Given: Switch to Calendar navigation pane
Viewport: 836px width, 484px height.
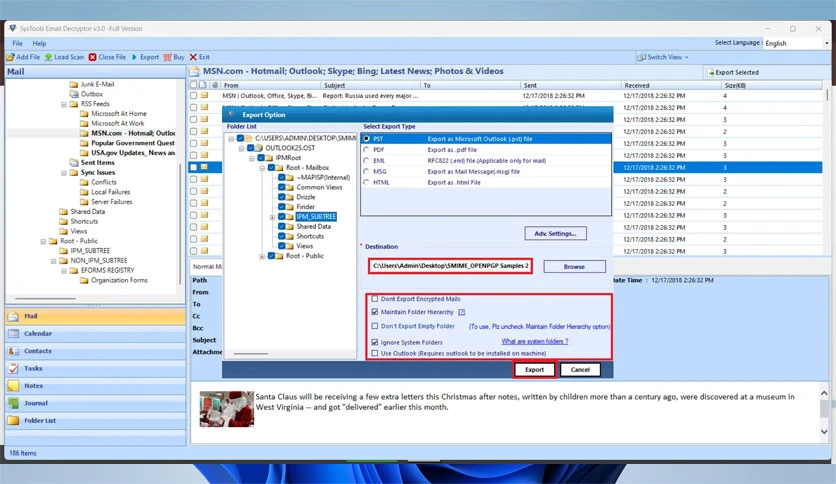Looking at the screenshot, I should pyautogui.click(x=95, y=334).
